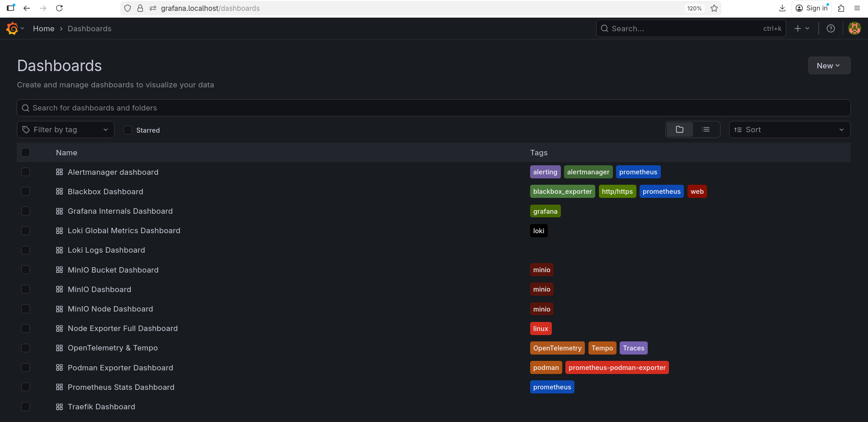Open the Grafana logo menu

(15, 29)
